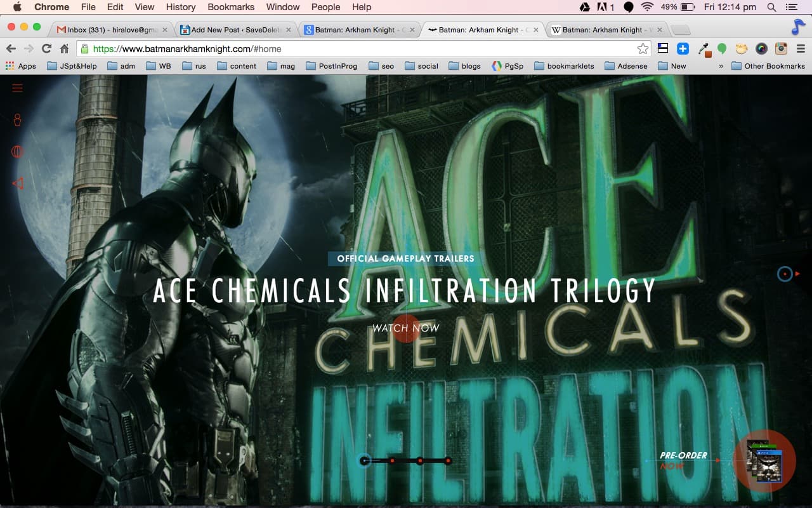
Task: Switch to the Add New Post SaveDelete tab
Action: coord(235,30)
